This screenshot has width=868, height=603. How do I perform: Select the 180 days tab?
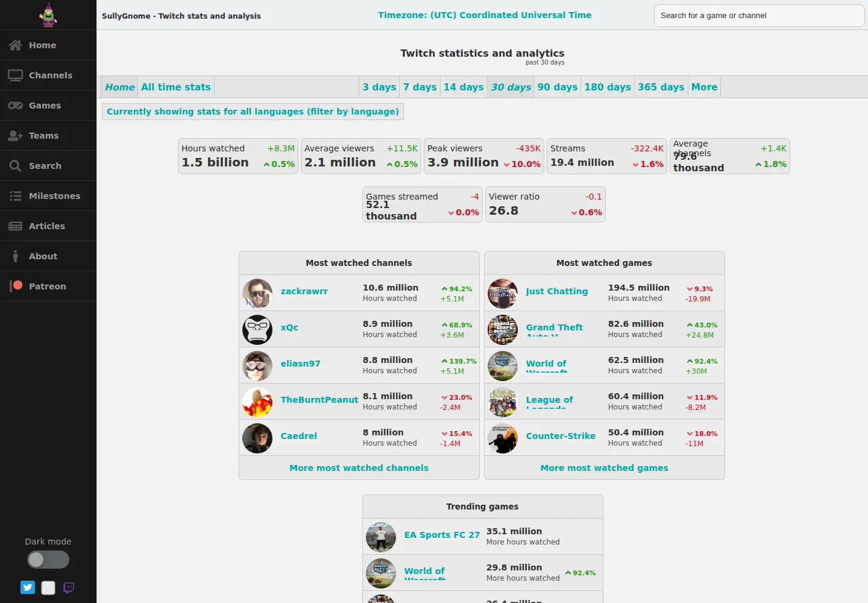point(608,87)
